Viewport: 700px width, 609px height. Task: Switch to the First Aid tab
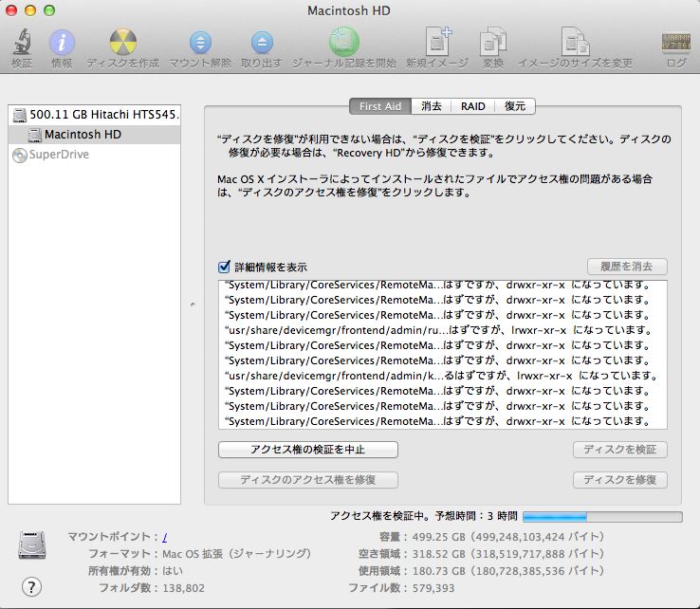(380, 106)
